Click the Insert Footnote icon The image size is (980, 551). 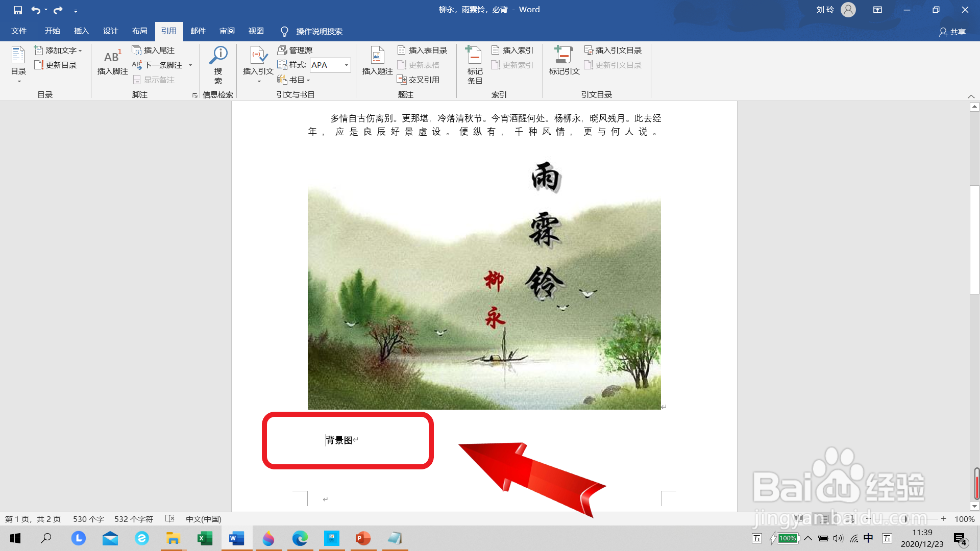(x=112, y=58)
